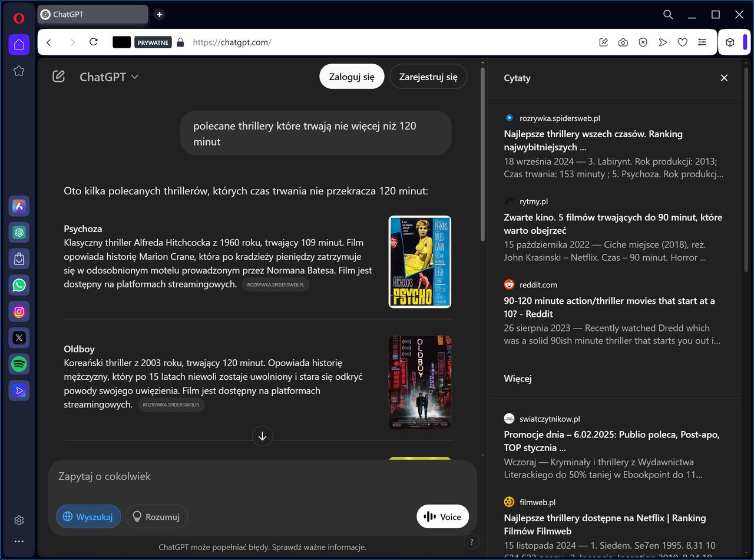Click the Oldboy heading text

pos(79,349)
